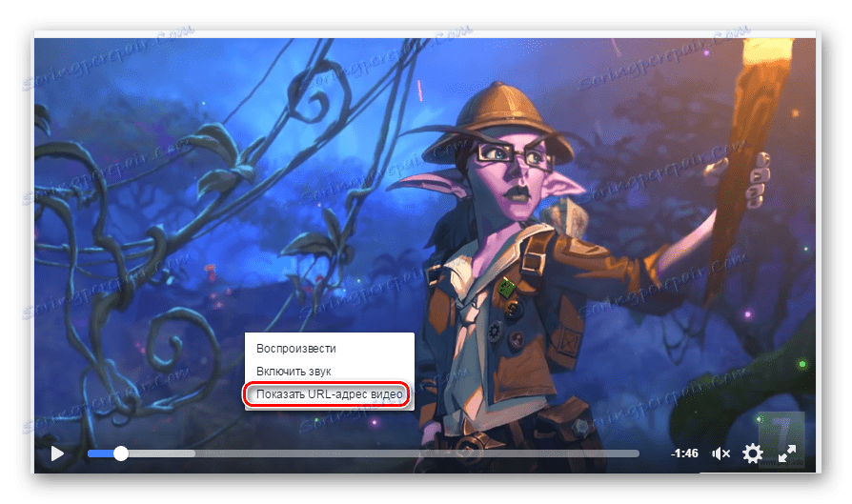Expand the video to fullscreen

(787, 454)
